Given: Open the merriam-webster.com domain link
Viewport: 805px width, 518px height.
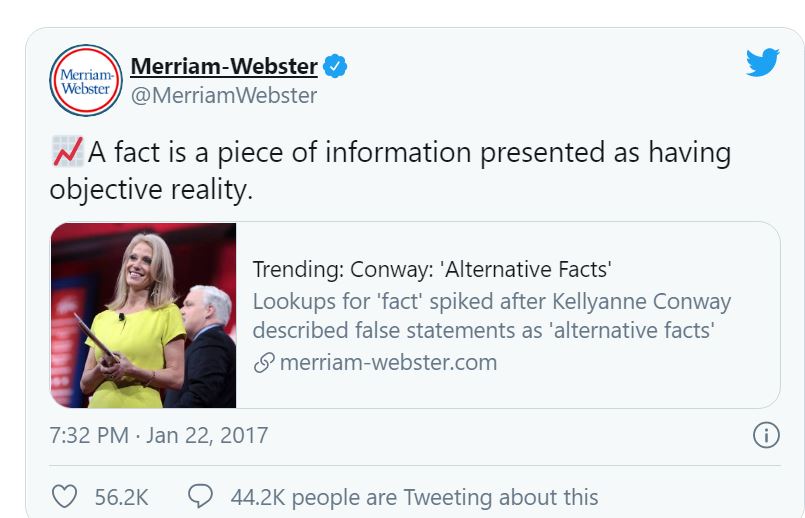Looking at the screenshot, I should pyautogui.click(x=388, y=362).
